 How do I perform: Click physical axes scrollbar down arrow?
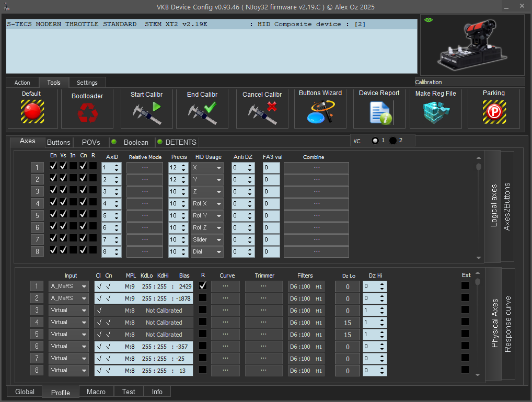click(x=478, y=375)
